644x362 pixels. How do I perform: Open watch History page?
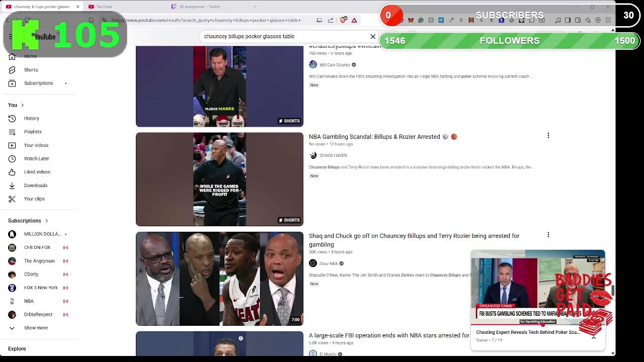pos(31,118)
